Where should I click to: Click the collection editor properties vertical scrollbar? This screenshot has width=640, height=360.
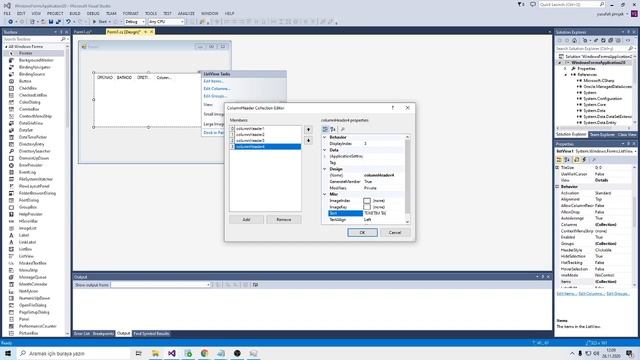407,180
